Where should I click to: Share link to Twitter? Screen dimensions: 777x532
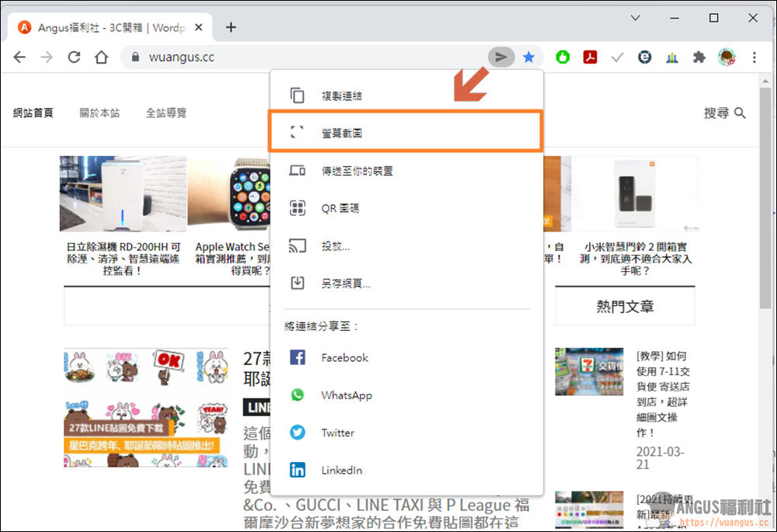(406, 433)
